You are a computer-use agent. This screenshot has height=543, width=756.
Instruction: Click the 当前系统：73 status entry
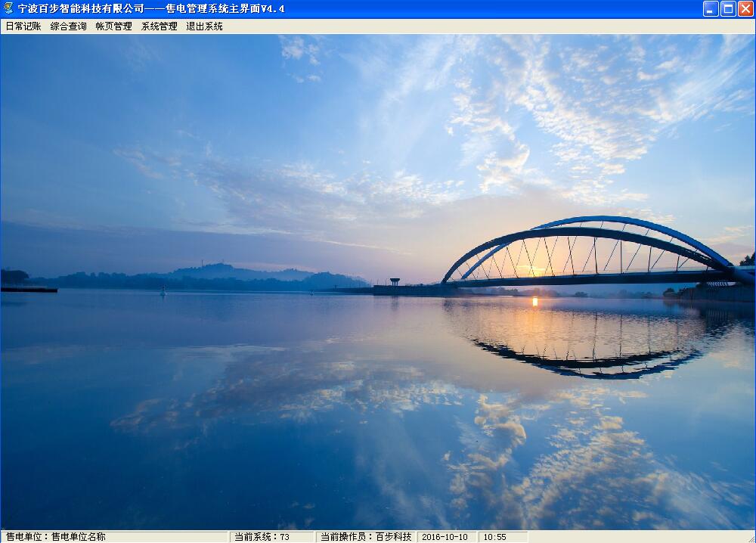262,537
